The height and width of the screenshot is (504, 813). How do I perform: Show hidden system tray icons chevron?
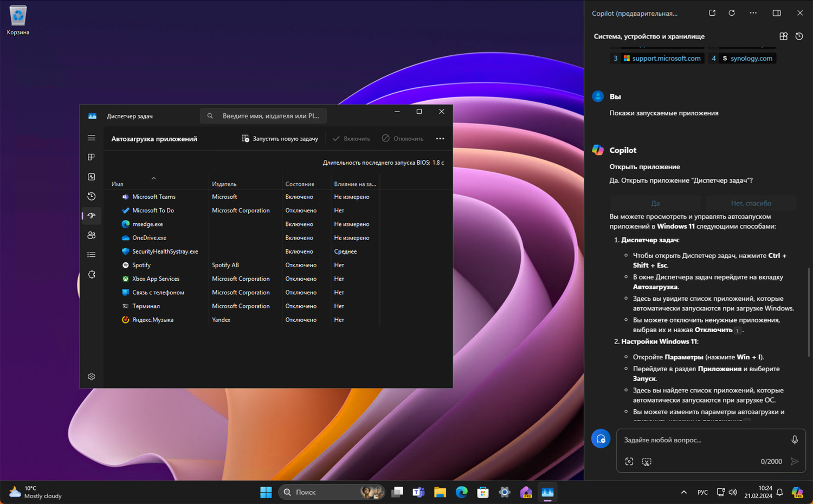pyautogui.click(x=683, y=492)
